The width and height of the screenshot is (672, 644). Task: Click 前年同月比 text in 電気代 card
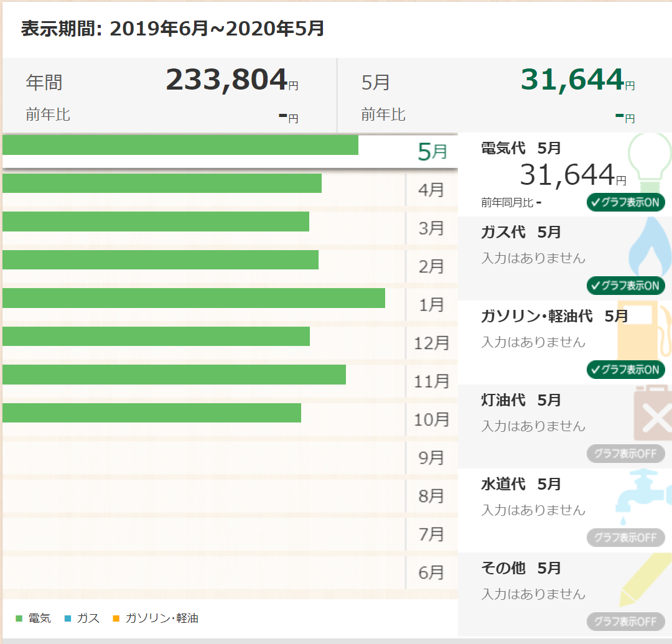pyautogui.click(x=508, y=203)
